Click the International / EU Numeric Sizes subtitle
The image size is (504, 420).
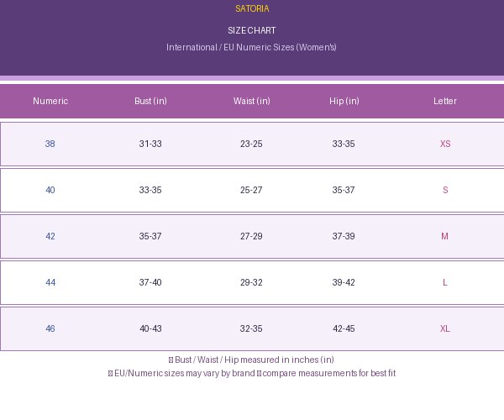[x=251, y=47]
